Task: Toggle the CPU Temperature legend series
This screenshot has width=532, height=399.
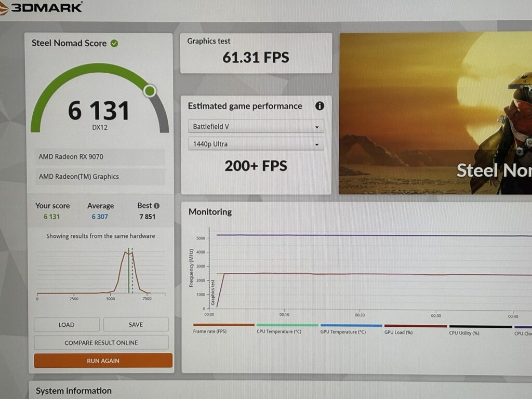Action: click(279, 331)
